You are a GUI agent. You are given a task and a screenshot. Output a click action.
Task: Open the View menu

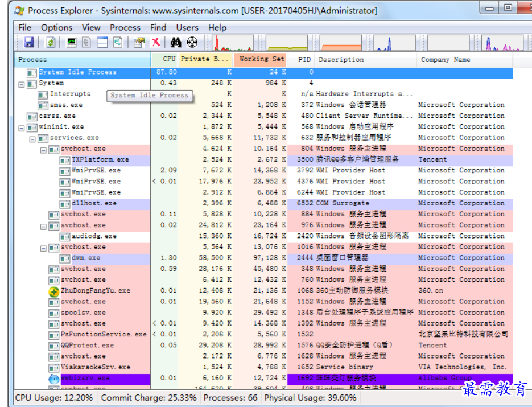pyautogui.click(x=91, y=27)
